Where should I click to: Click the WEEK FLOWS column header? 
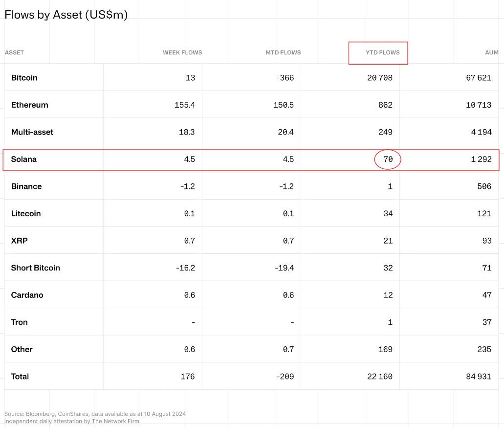pyautogui.click(x=182, y=52)
